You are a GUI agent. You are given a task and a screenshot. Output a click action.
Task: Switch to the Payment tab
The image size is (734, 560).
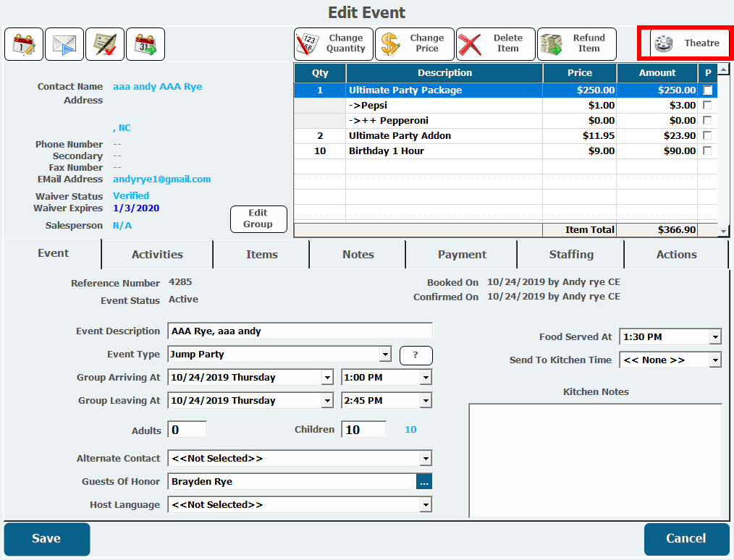(x=462, y=255)
